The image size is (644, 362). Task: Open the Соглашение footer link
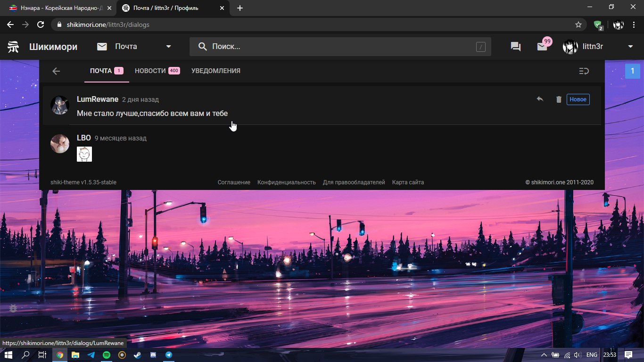click(x=234, y=182)
